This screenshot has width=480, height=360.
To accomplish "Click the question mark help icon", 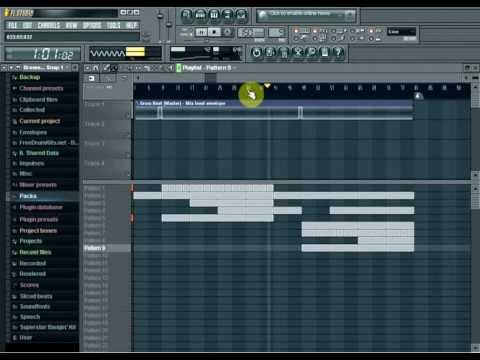I will pos(338,52).
